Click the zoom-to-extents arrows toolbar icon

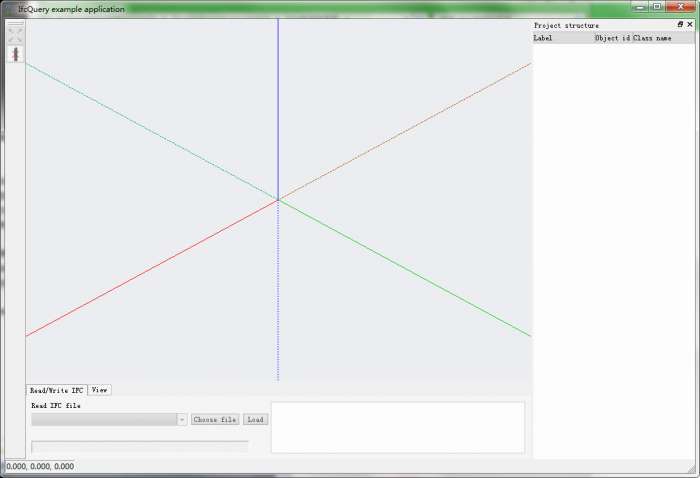[15, 35]
